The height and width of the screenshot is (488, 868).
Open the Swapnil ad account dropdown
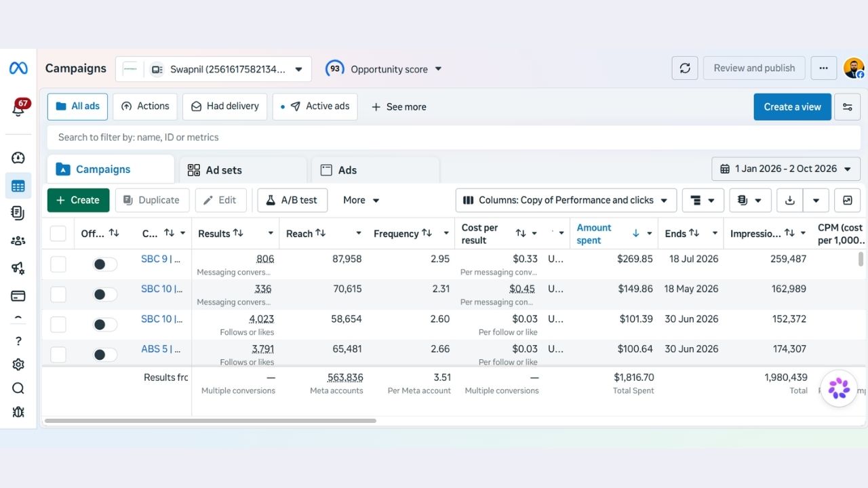click(x=214, y=69)
